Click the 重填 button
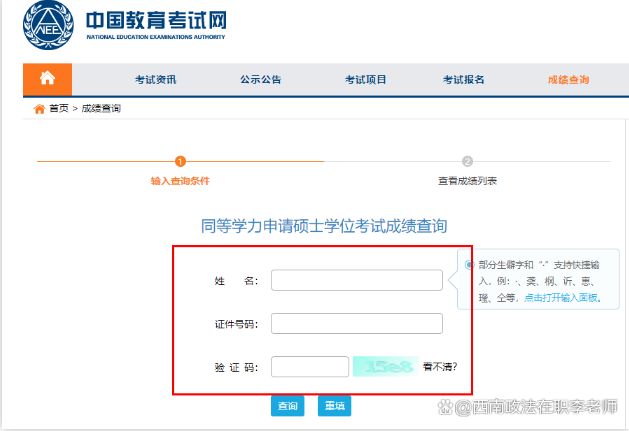Screen dimensions: 629x431 point(335,406)
